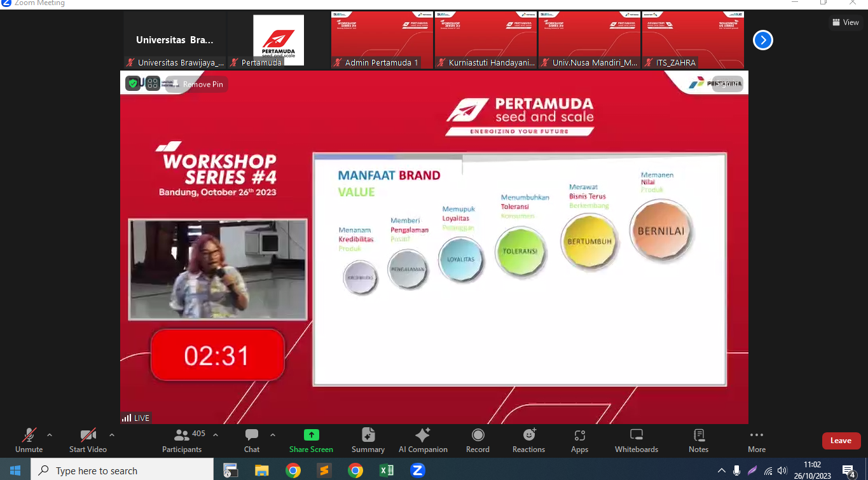Show hidden system tray icons

pos(721,470)
